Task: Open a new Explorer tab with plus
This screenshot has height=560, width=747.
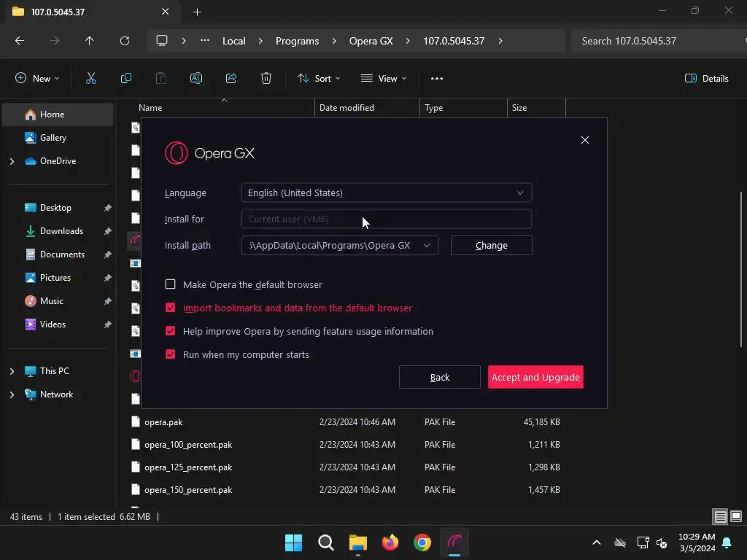Action: tap(197, 12)
